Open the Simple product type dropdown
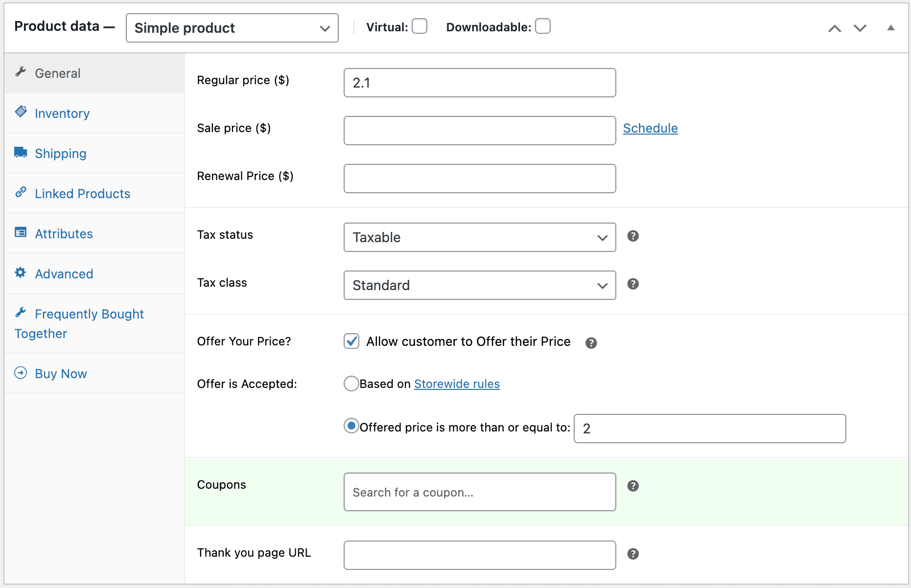 pos(232,28)
